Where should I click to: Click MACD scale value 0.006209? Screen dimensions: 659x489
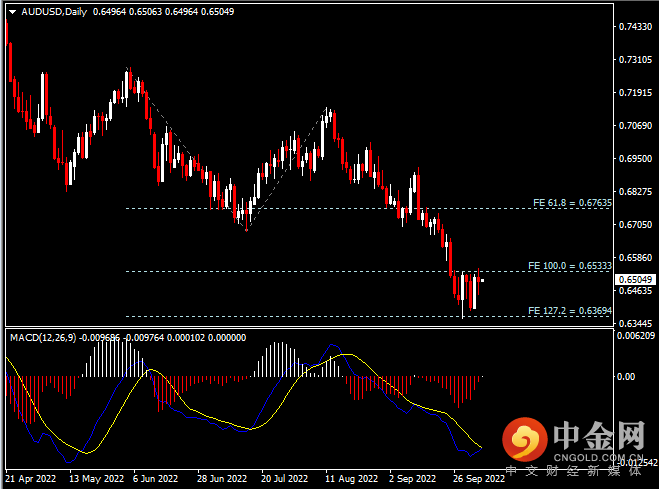(x=636, y=336)
